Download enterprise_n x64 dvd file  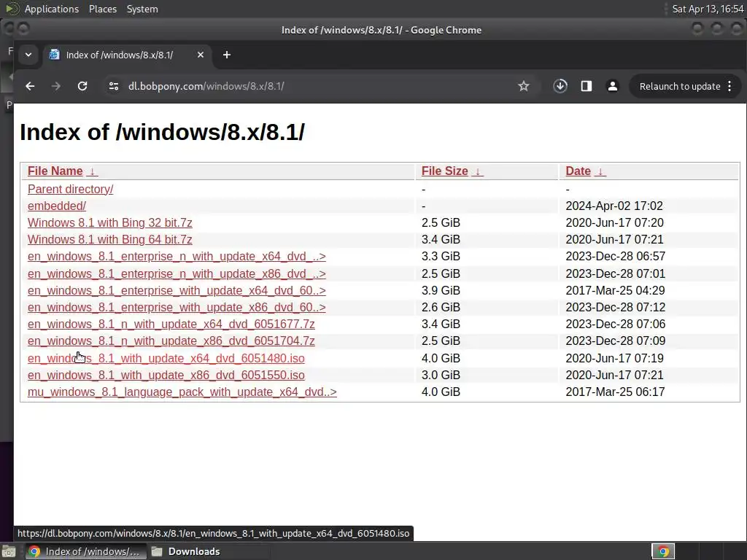coord(177,256)
